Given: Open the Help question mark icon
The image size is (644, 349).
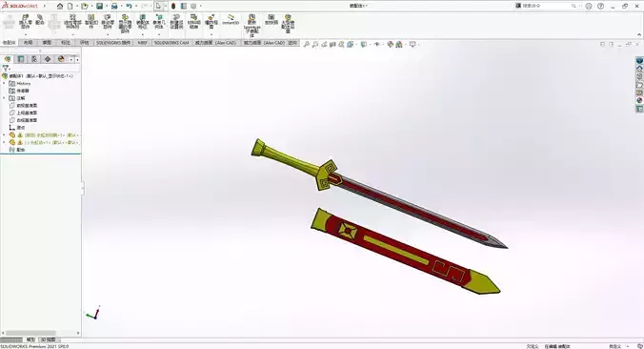Looking at the screenshot, I should [x=600, y=6].
